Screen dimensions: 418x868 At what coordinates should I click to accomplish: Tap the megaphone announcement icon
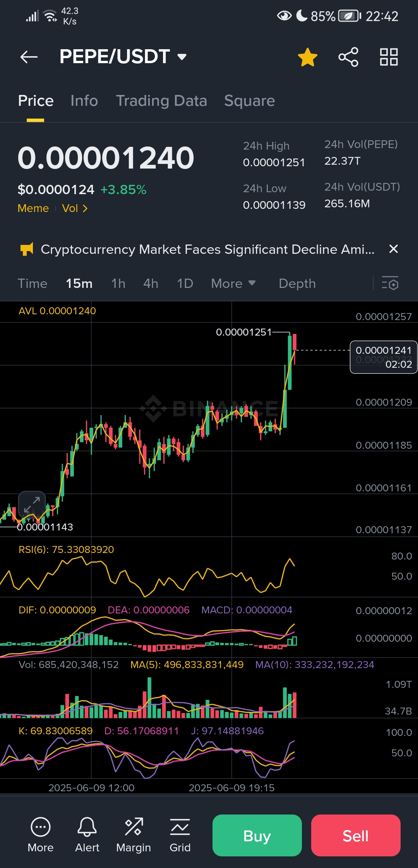(x=27, y=249)
